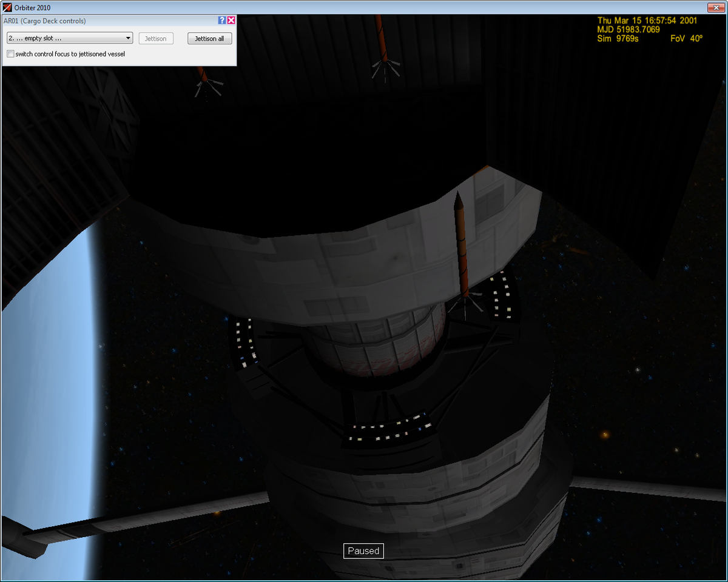The height and width of the screenshot is (582, 728).
Task: Close the AR01 Cargo Deck controls dialog
Action: point(231,21)
